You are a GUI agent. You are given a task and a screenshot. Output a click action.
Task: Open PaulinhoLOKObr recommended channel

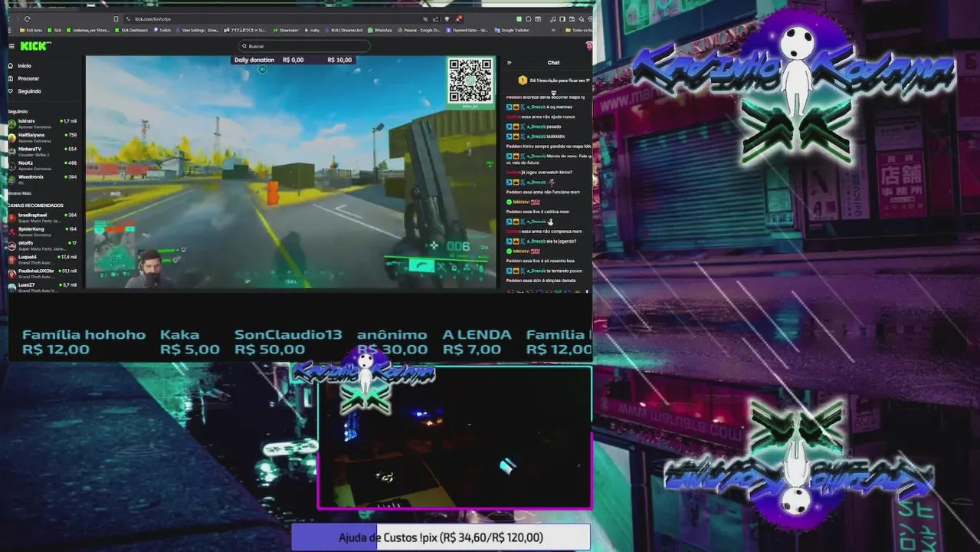coord(42,272)
